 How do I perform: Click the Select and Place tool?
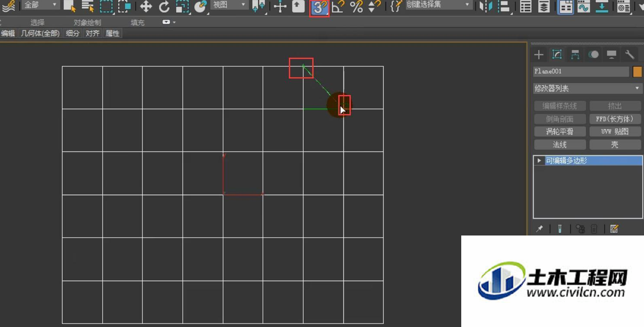pyautogui.click(x=200, y=6)
